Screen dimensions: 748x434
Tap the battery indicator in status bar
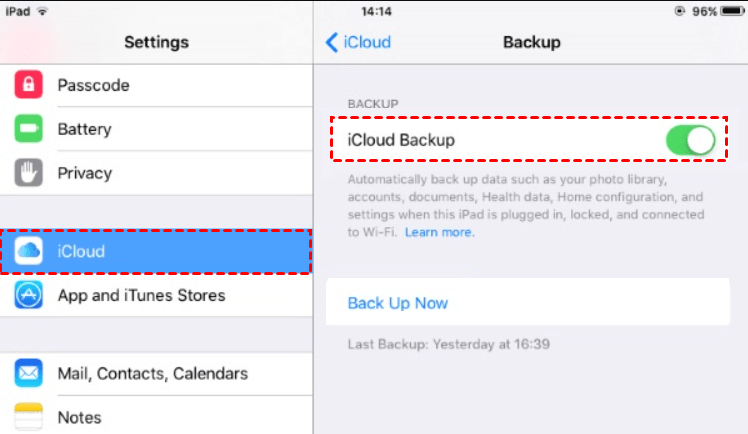(x=724, y=12)
